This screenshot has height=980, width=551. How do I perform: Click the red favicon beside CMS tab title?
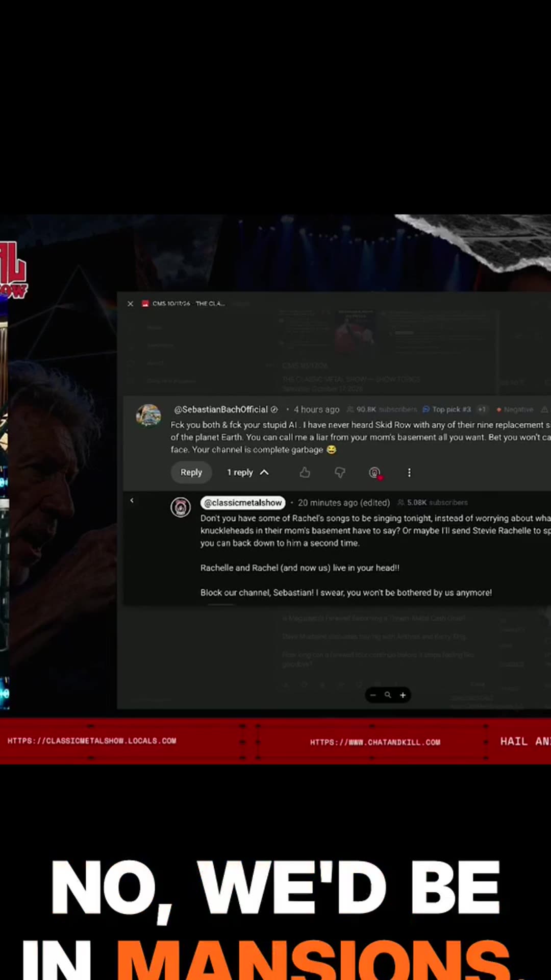point(145,304)
